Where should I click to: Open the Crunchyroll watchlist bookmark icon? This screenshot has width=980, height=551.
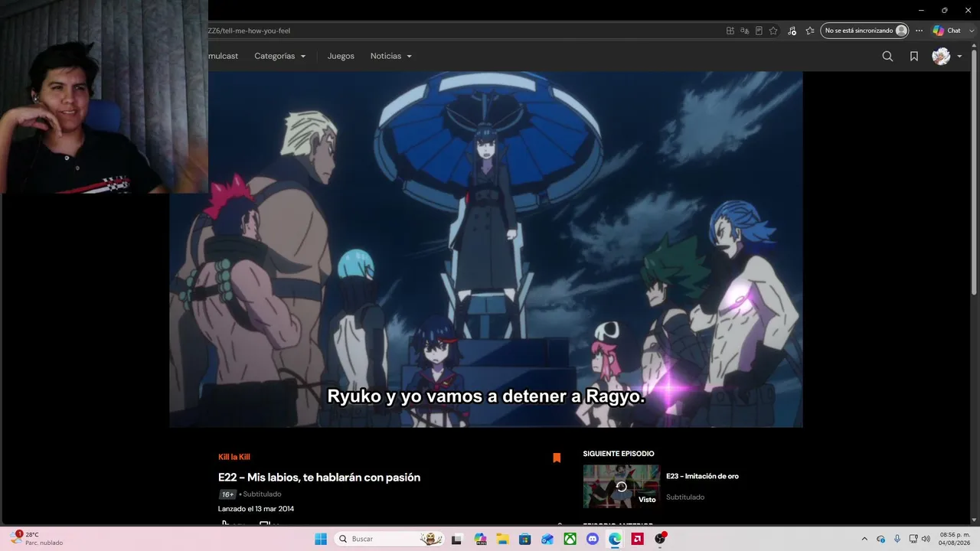pos(914,56)
